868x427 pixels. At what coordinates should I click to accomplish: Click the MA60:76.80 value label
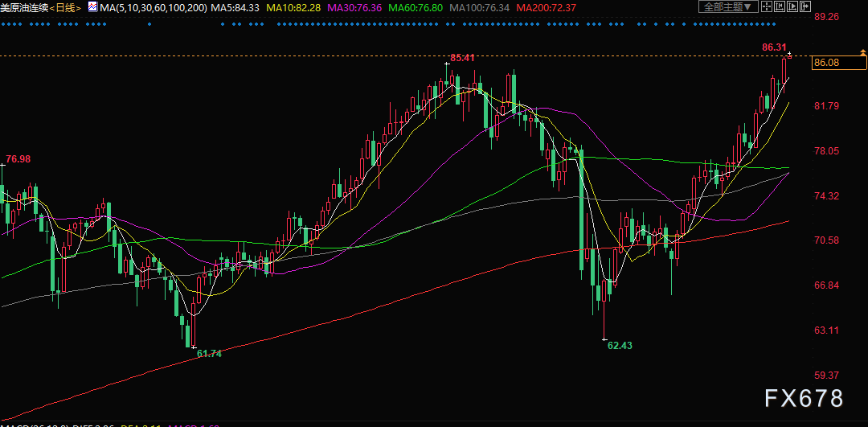[x=416, y=7]
